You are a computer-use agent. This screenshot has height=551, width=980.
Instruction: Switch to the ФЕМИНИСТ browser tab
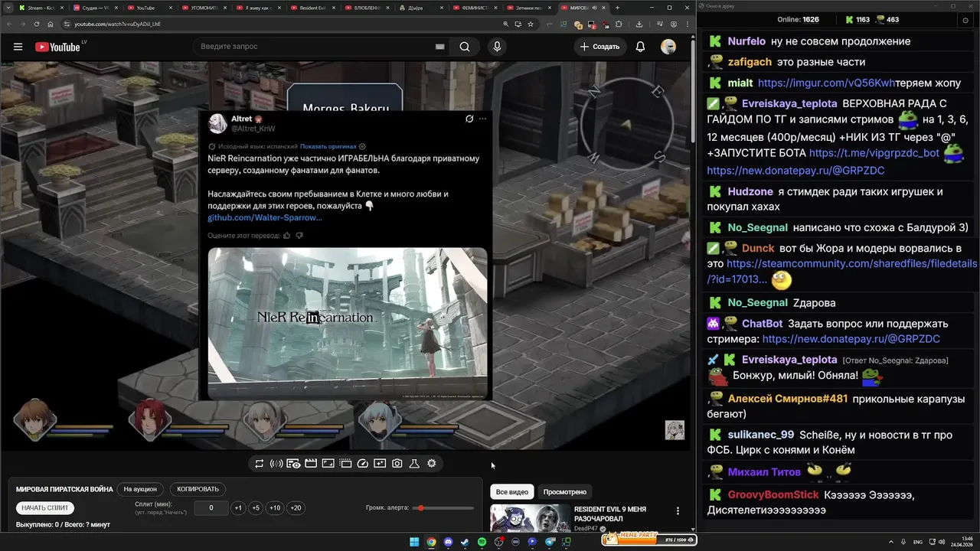(476, 8)
